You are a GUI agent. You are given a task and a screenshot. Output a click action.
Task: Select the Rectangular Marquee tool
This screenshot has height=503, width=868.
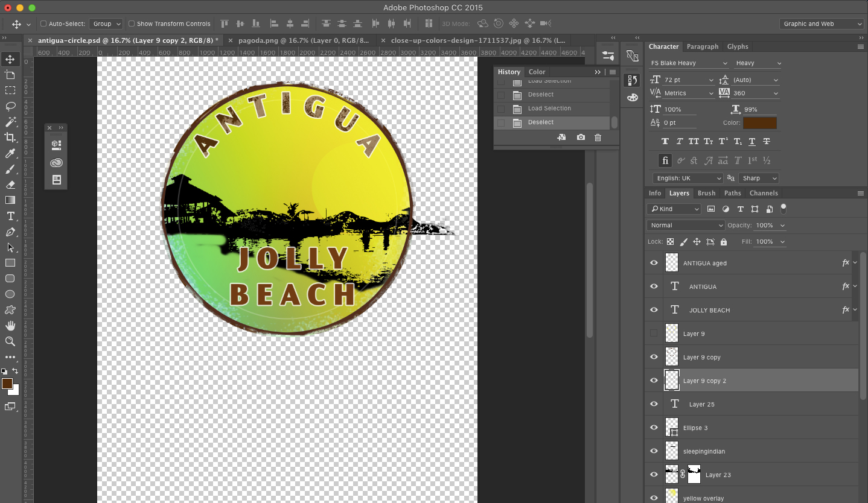click(x=10, y=90)
